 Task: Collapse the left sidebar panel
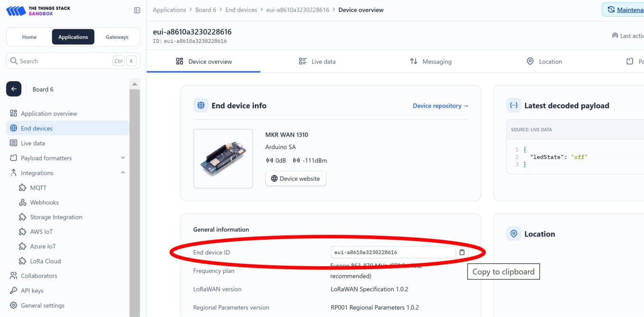coord(137,9)
